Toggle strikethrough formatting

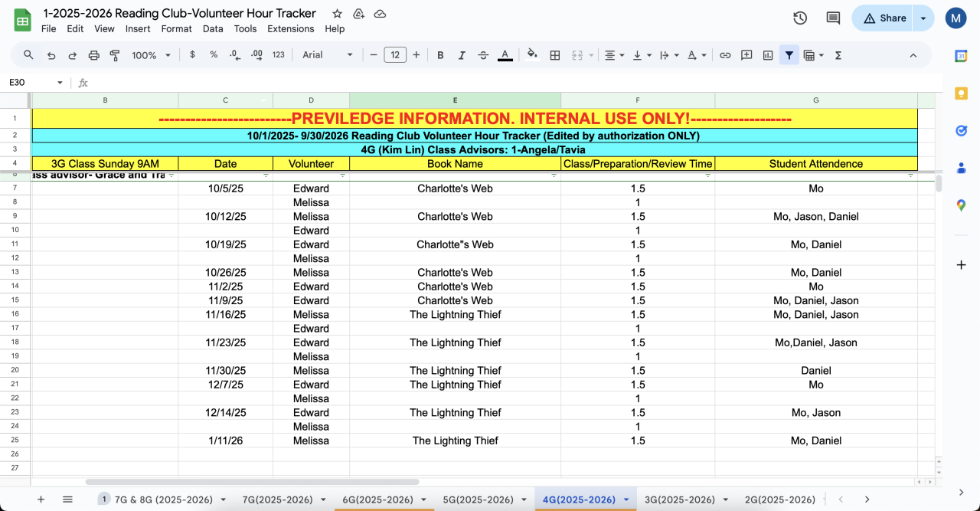click(x=483, y=55)
